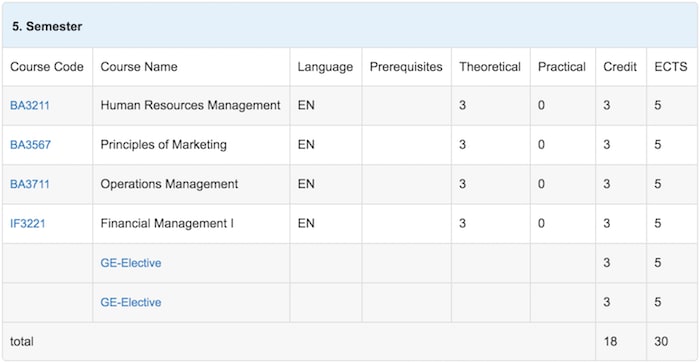Click the Course Name column header
700x364 pixels.
coord(139,67)
